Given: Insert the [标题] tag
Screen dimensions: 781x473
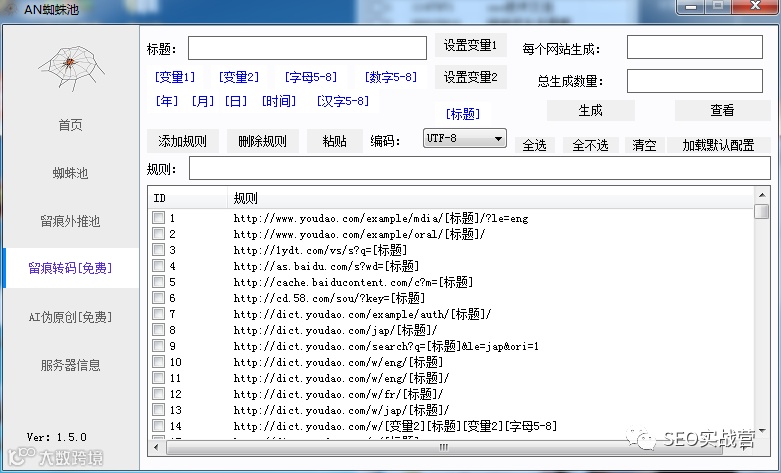Looking at the screenshot, I should tap(463, 114).
